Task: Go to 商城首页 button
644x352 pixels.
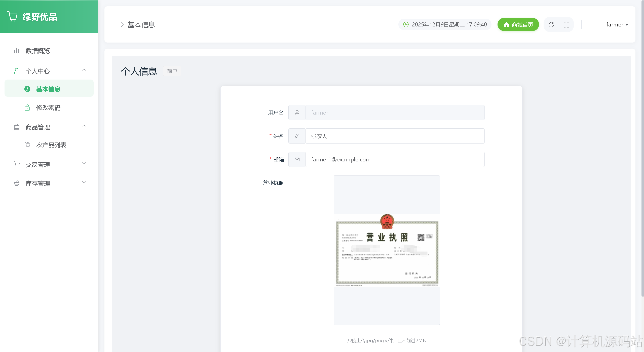Action: pos(518,25)
